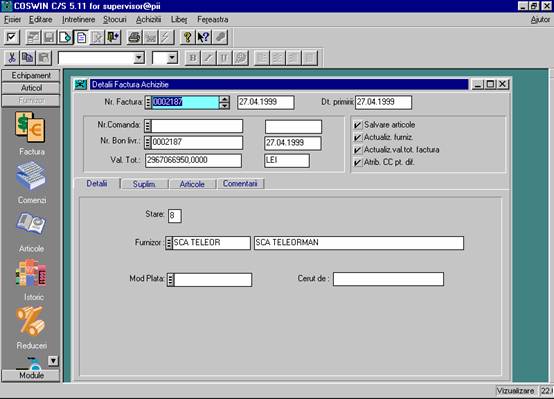Open the Nr. Bon livr. lookup list button

[148, 142]
